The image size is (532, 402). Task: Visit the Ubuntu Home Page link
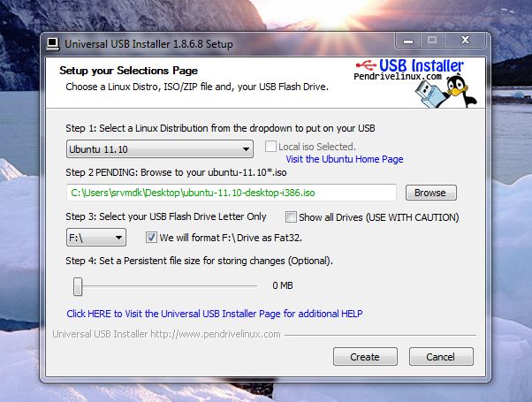pyautogui.click(x=345, y=159)
